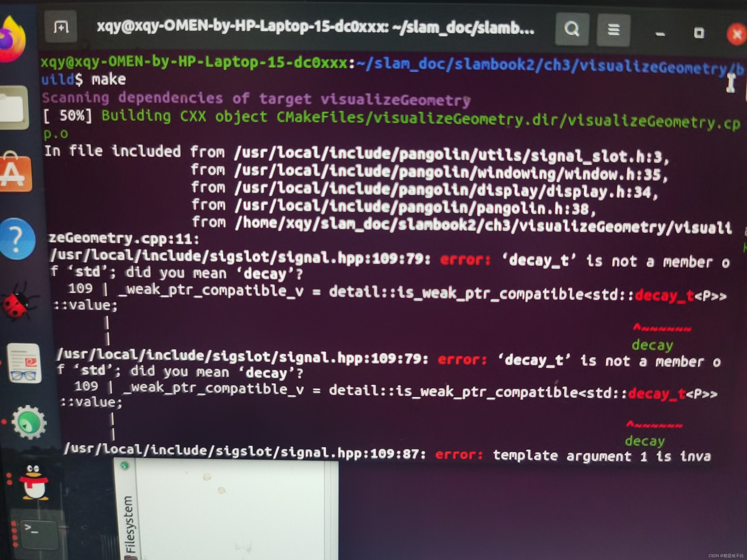Click the terminal title showing slam_doc path
747x560 pixels.
coord(314,29)
